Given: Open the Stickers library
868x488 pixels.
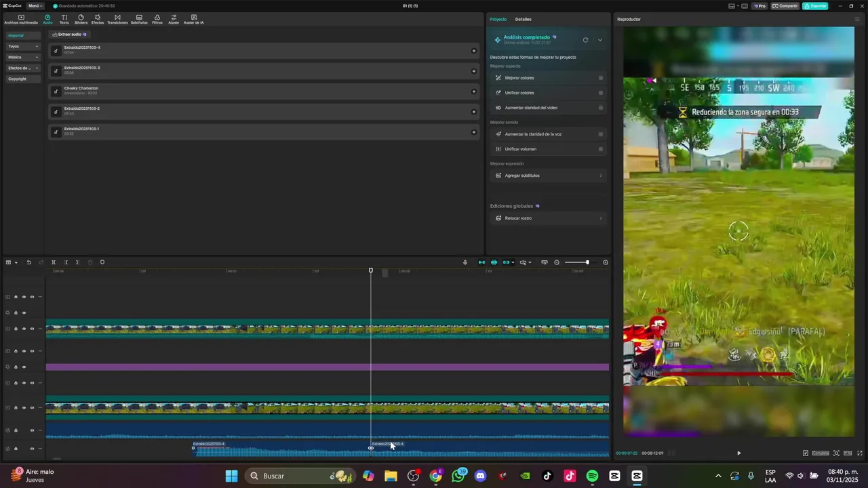Looking at the screenshot, I should pyautogui.click(x=81, y=19).
